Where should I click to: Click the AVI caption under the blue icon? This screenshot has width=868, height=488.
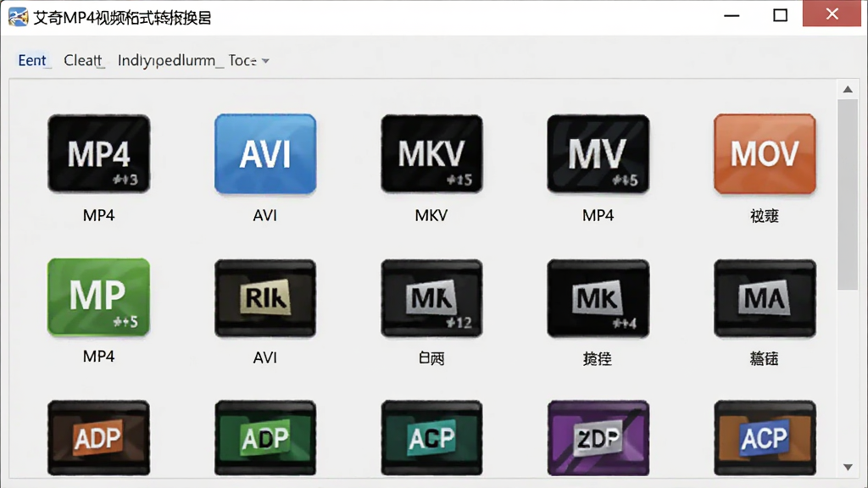tap(265, 215)
